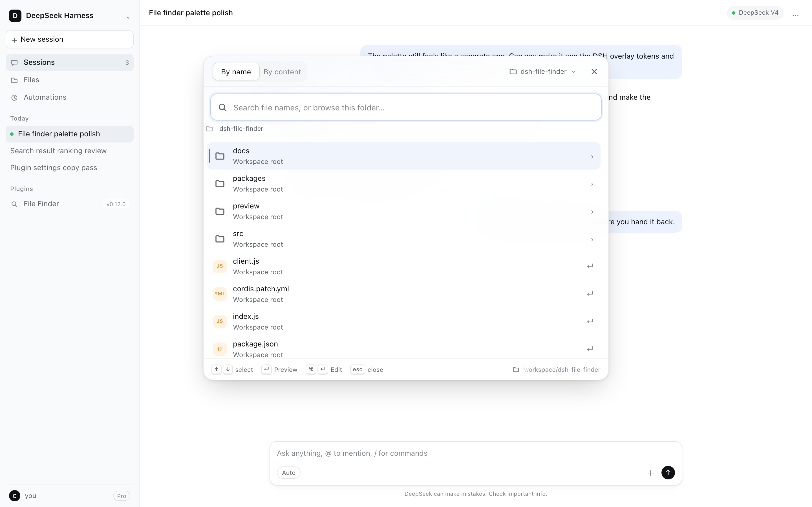Toggle the Auto mode chip
The image size is (812, 507).
pos(288,472)
